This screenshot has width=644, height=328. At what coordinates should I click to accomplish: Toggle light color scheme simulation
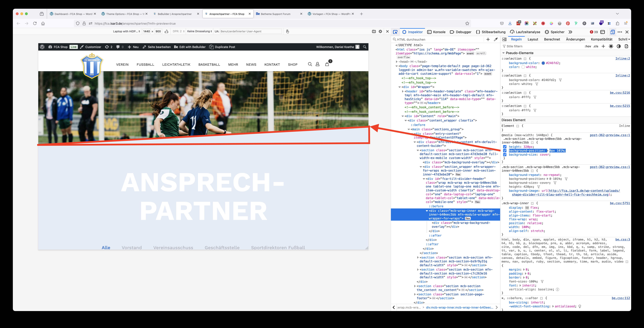point(611,46)
